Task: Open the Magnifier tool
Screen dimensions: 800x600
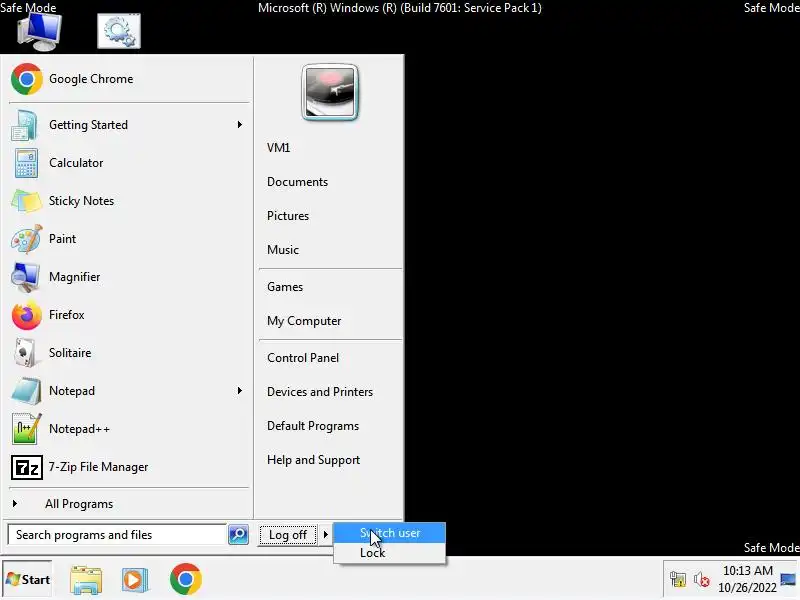Action: click(x=128, y=277)
